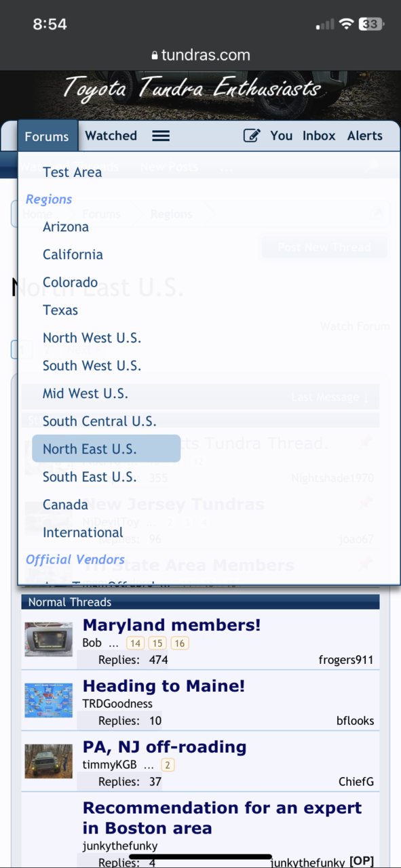Tap the lock icon beside tundras.com
The width and height of the screenshot is (401, 868).
tap(155, 56)
